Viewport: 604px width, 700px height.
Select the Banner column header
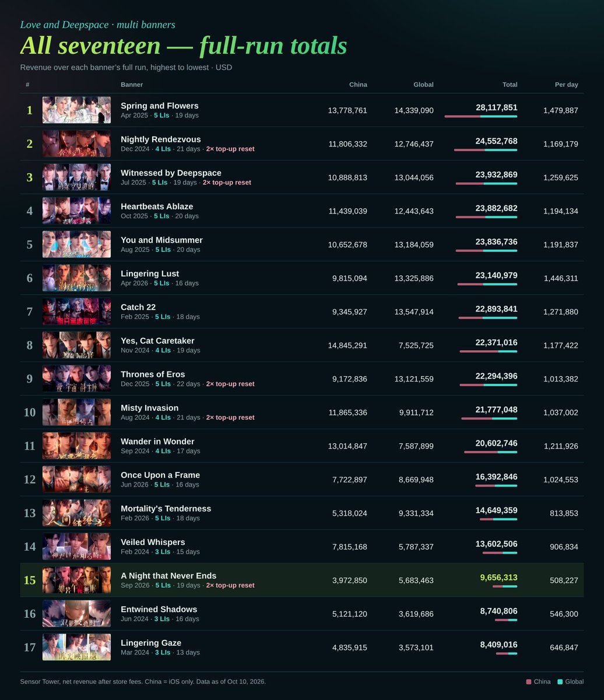tap(132, 85)
